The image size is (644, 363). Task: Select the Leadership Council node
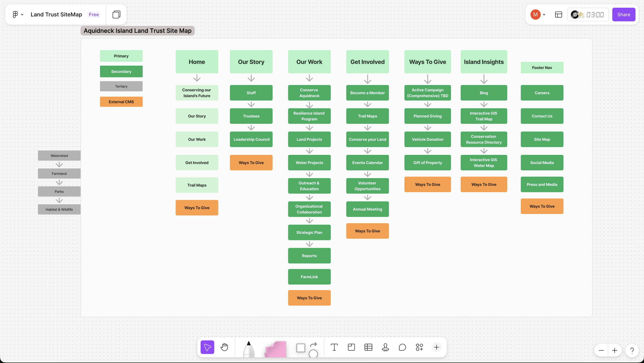(x=251, y=139)
